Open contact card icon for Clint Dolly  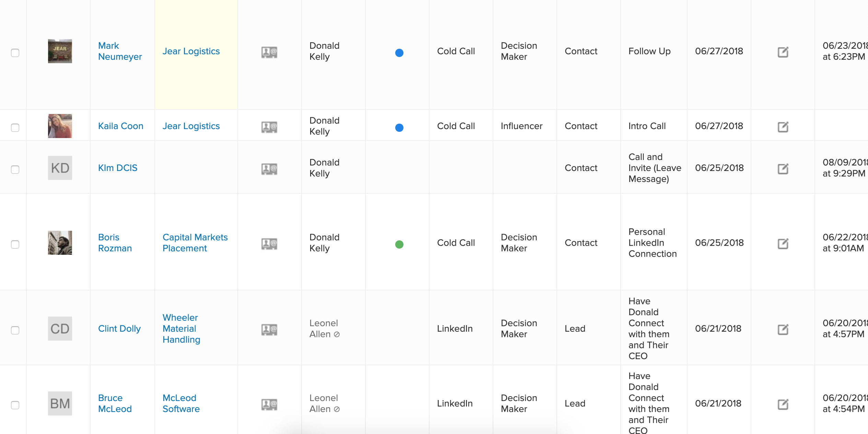click(x=269, y=330)
